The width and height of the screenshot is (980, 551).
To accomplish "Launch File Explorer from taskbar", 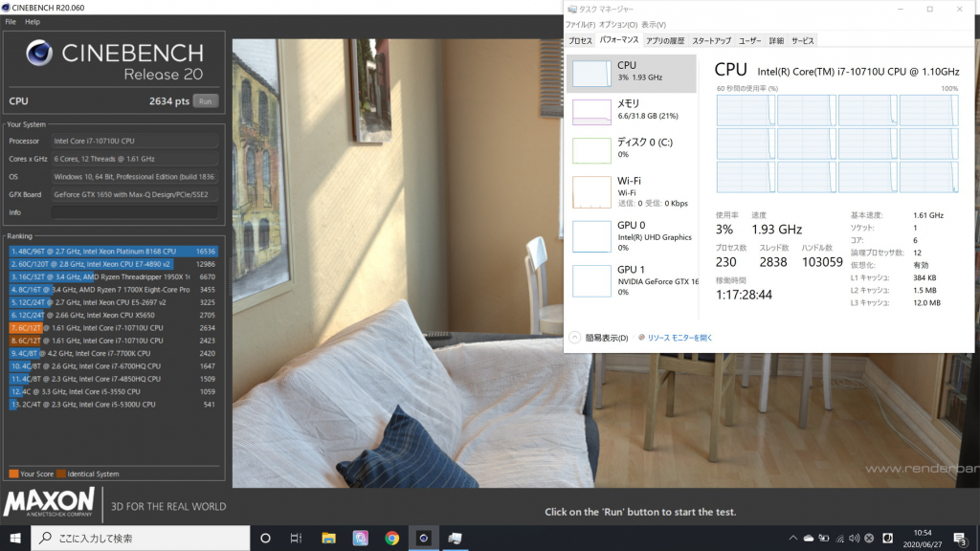I will pyautogui.click(x=328, y=538).
